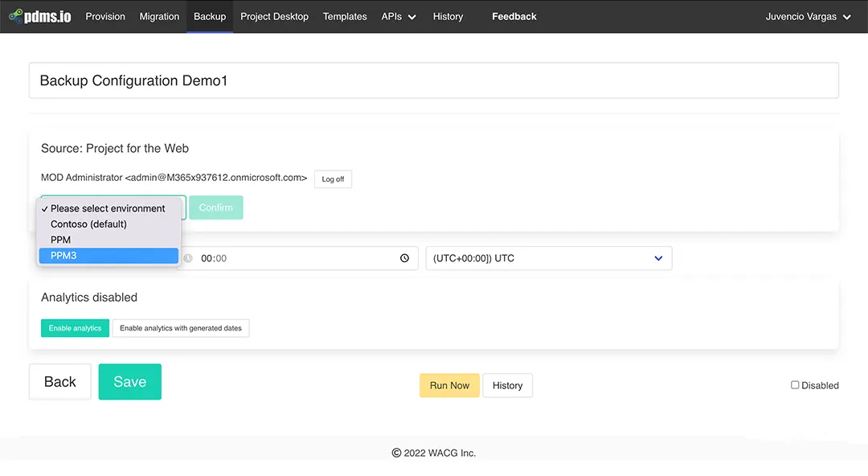Check the Disabled checkbox
Image resolution: width=868 pixels, height=476 pixels.
[794, 385]
